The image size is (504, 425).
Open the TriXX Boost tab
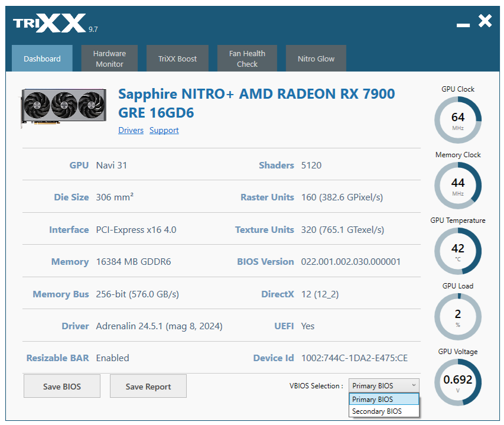tap(177, 58)
